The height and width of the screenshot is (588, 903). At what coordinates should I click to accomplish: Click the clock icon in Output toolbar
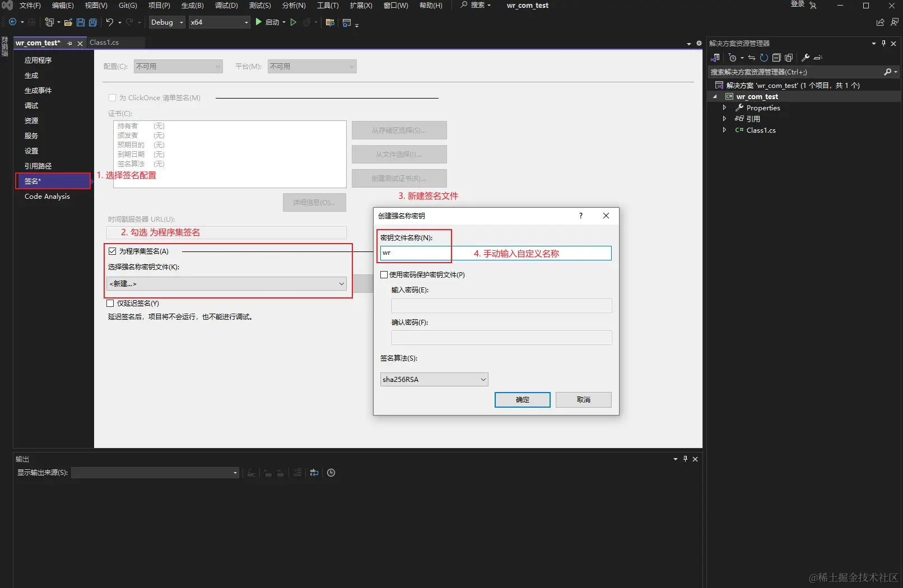pos(331,473)
